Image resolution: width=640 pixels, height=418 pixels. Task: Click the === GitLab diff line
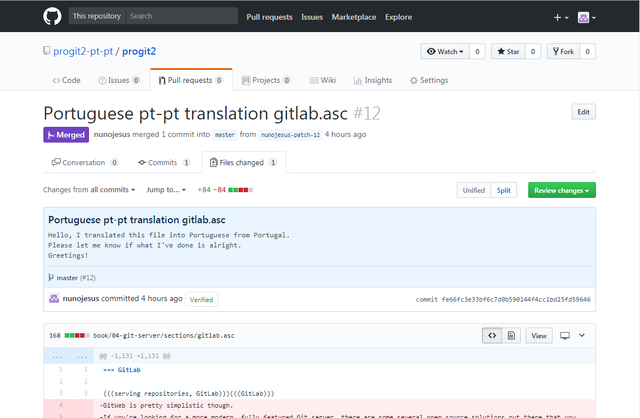pyautogui.click(x=319, y=370)
